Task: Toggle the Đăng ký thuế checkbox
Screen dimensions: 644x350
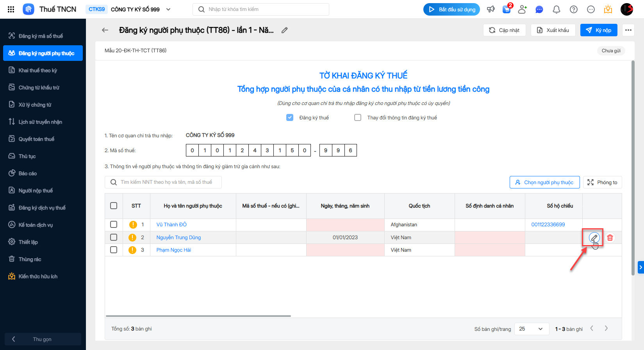Action: pyautogui.click(x=290, y=117)
